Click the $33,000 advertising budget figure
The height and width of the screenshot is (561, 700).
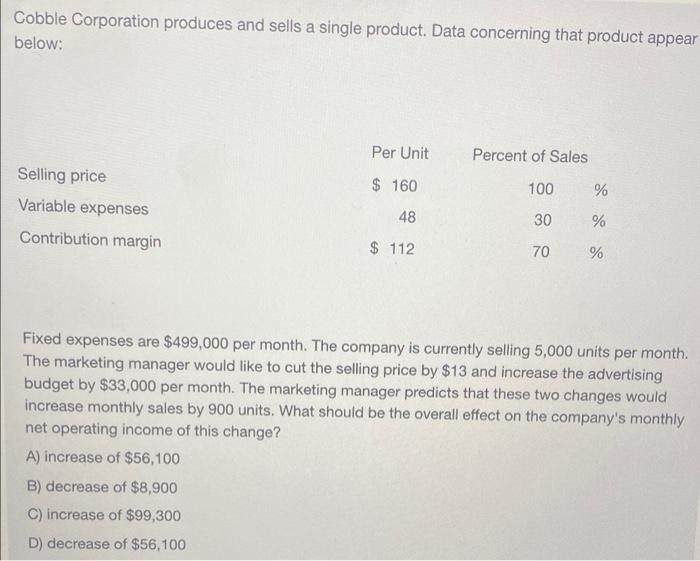[127, 386]
